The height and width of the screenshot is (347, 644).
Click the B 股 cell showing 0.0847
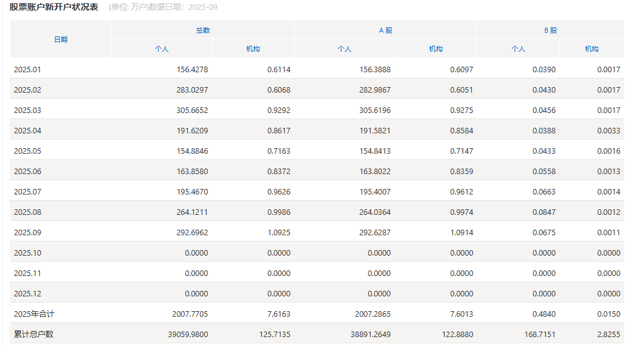(543, 212)
